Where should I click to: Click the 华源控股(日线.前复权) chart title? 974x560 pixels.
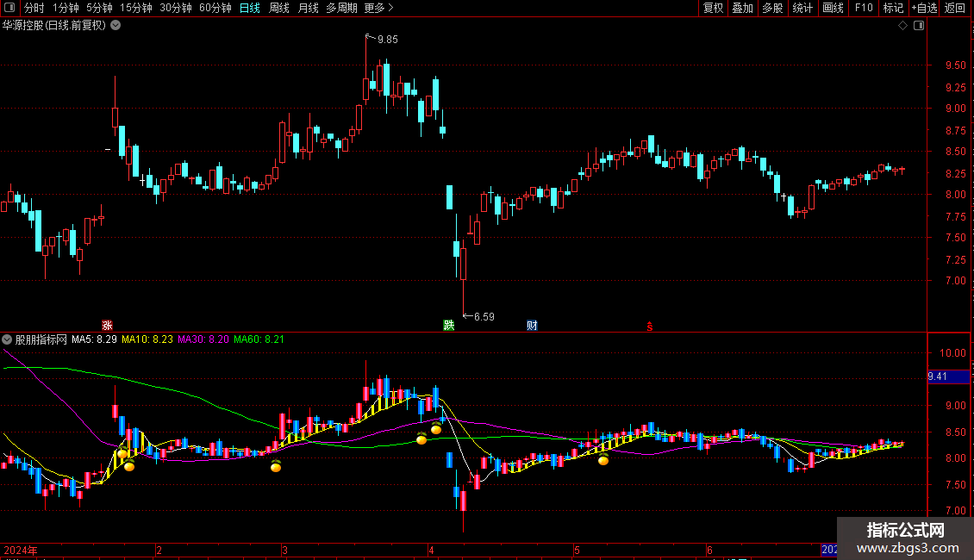pos(54,26)
